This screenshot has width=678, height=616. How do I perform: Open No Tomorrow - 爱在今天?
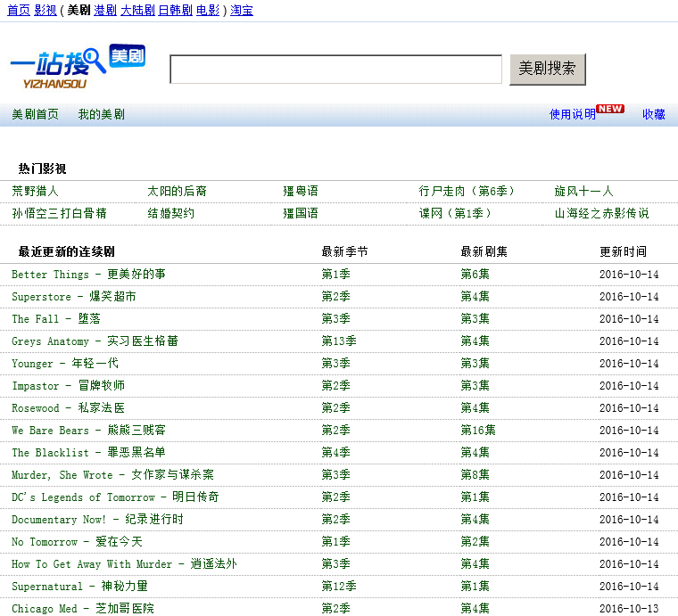tap(77, 542)
